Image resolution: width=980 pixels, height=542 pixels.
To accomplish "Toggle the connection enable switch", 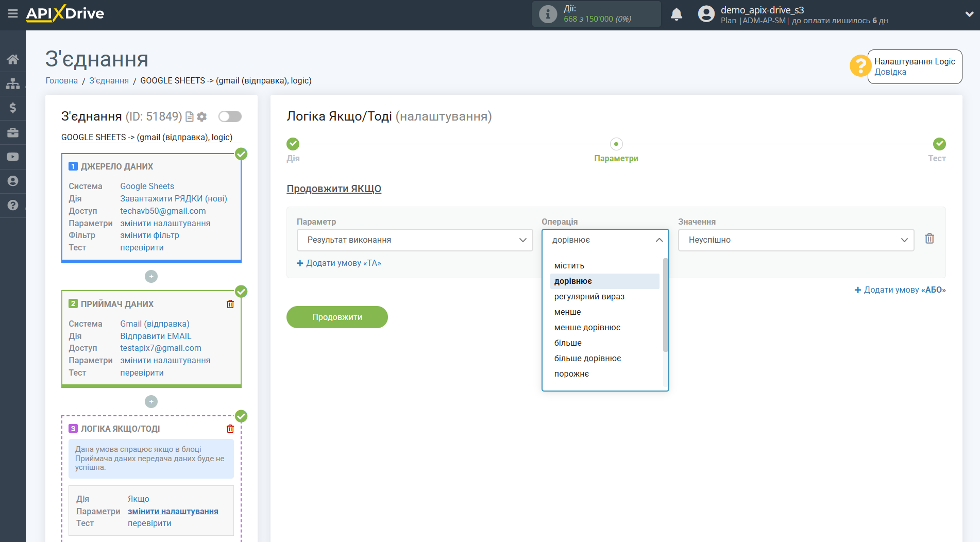I will [230, 116].
